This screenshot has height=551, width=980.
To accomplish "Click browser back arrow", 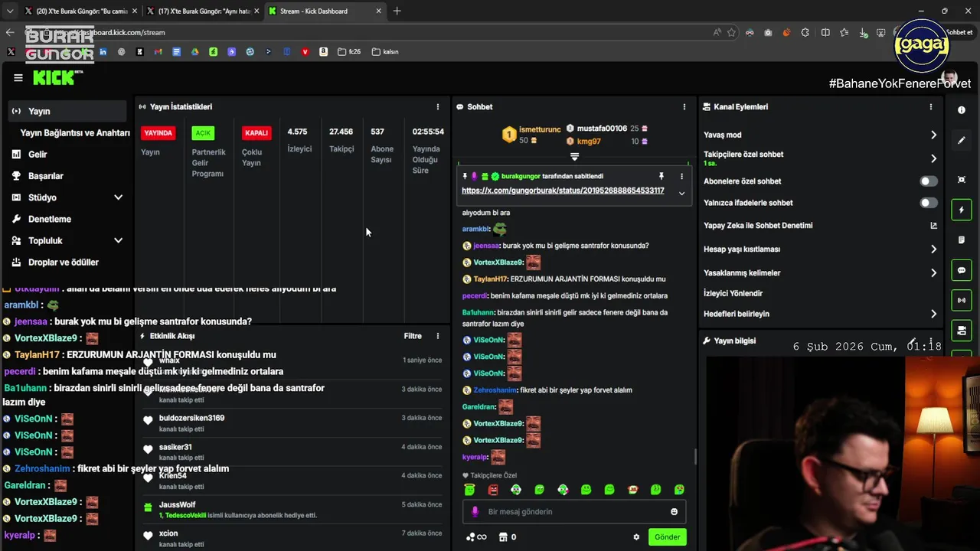I will [x=10, y=32].
